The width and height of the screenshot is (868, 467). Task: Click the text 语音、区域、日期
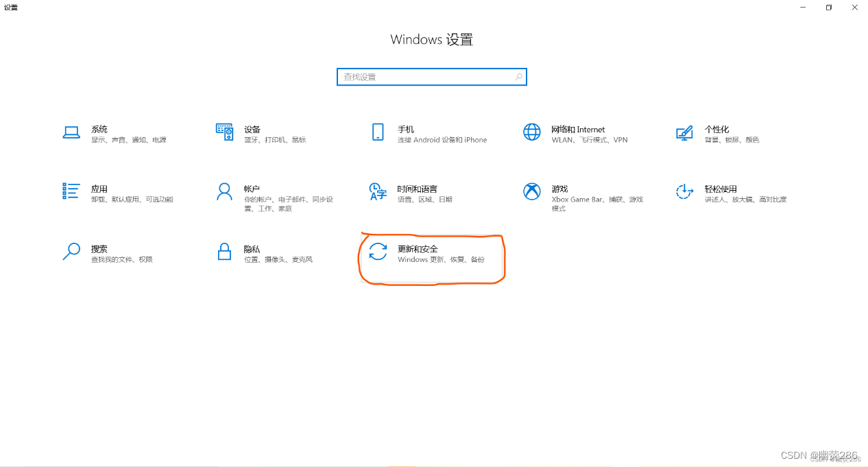tap(425, 200)
